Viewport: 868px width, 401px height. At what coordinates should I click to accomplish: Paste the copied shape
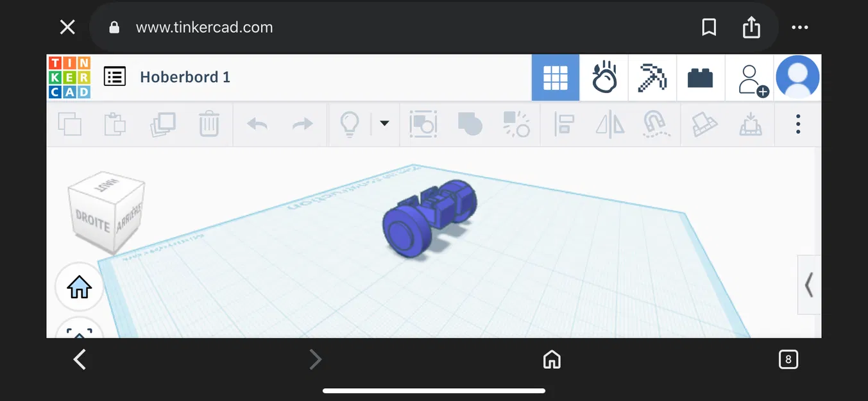(x=115, y=124)
